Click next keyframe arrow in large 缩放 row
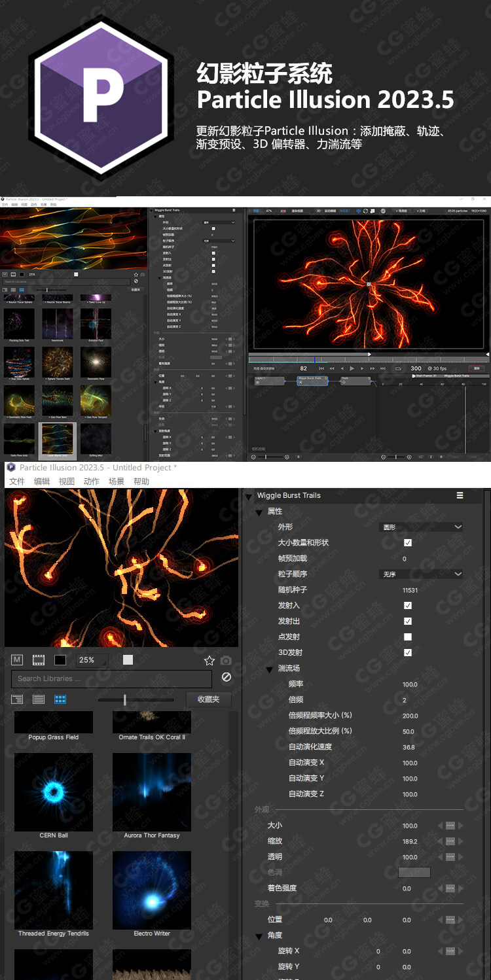This screenshot has height=980, width=491. 461,841
